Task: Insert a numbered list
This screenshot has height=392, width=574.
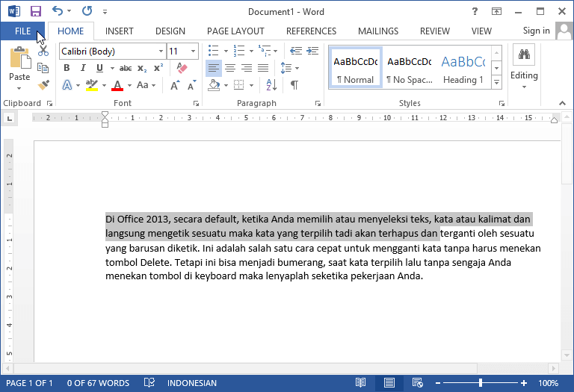Action: (239, 51)
